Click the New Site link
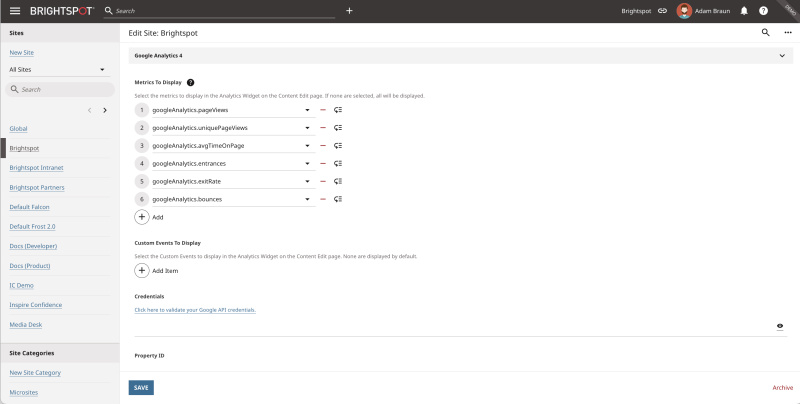 click(21, 53)
